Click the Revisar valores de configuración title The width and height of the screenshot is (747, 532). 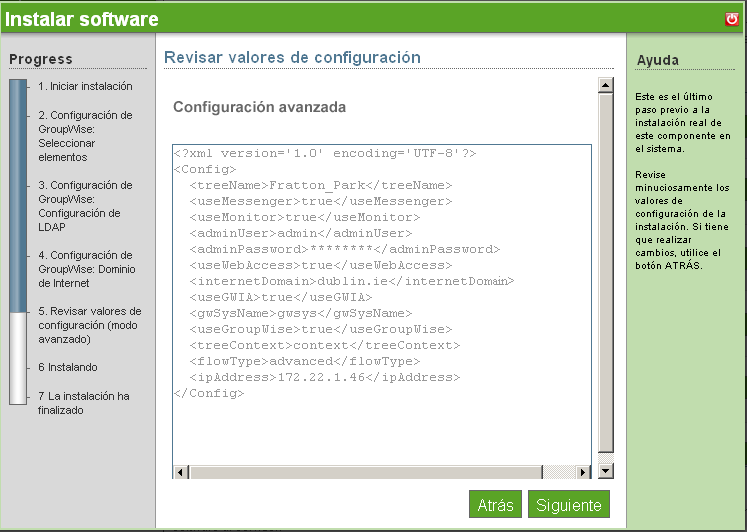coord(292,57)
